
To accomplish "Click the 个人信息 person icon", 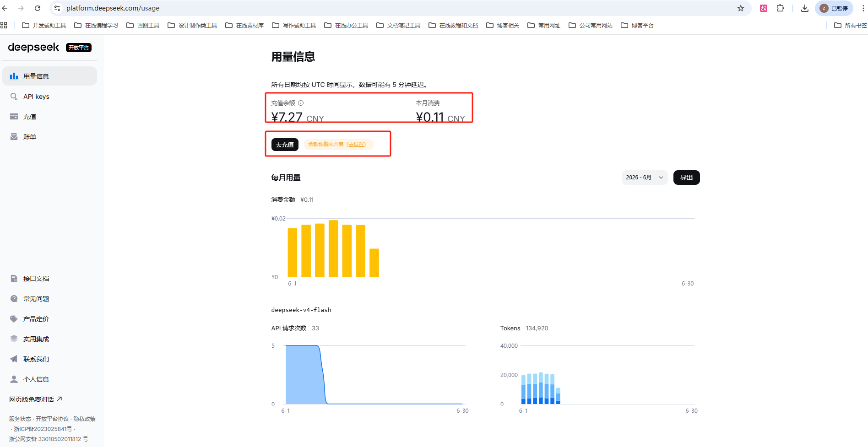I will (x=14, y=379).
